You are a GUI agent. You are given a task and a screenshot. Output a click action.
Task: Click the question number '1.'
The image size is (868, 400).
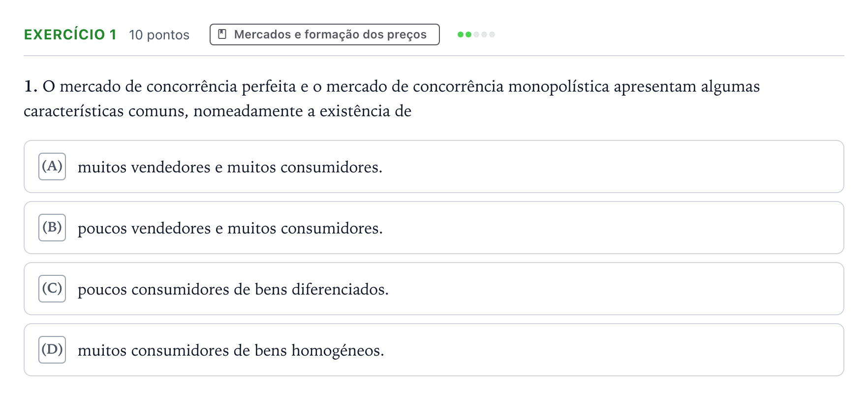31,87
